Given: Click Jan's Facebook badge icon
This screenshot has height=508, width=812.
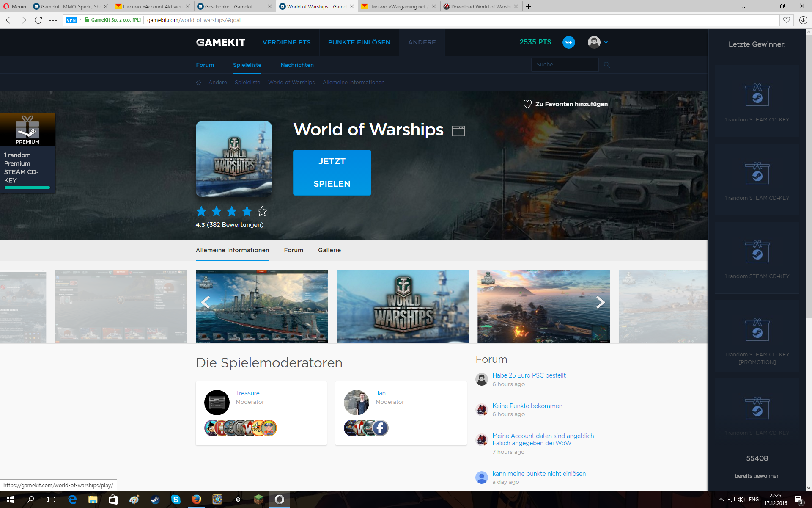Looking at the screenshot, I should pyautogui.click(x=380, y=428).
